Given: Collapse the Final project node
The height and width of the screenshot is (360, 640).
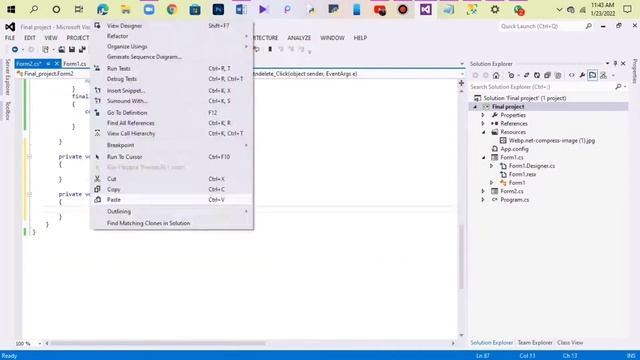Looking at the screenshot, I should pyautogui.click(x=475, y=107).
